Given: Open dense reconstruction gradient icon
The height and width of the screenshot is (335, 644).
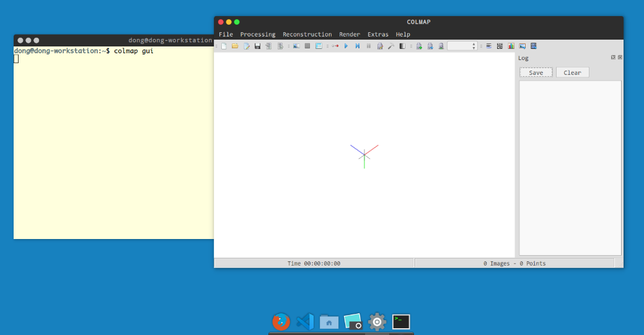Looking at the screenshot, I should (402, 46).
